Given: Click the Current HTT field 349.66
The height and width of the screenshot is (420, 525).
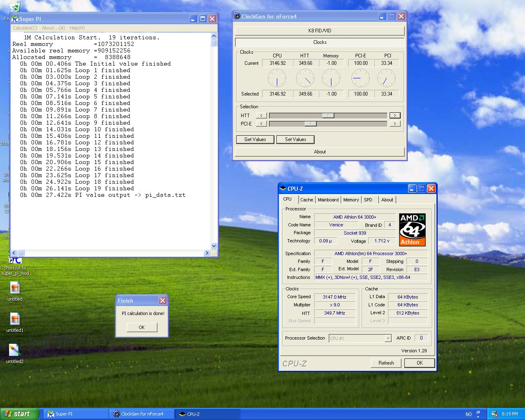Looking at the screenshot, I should click(x=305, y=63).
